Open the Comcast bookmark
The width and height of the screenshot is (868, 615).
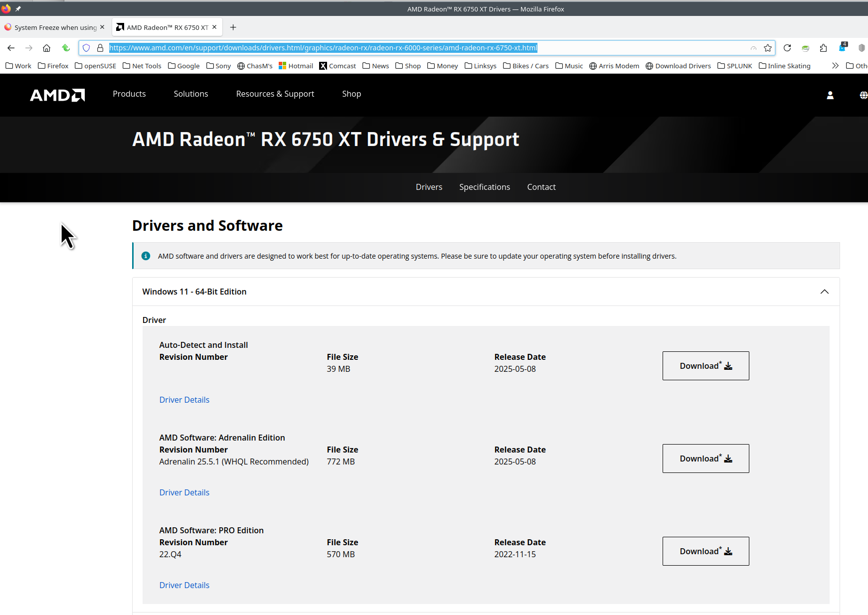(338, 66)
